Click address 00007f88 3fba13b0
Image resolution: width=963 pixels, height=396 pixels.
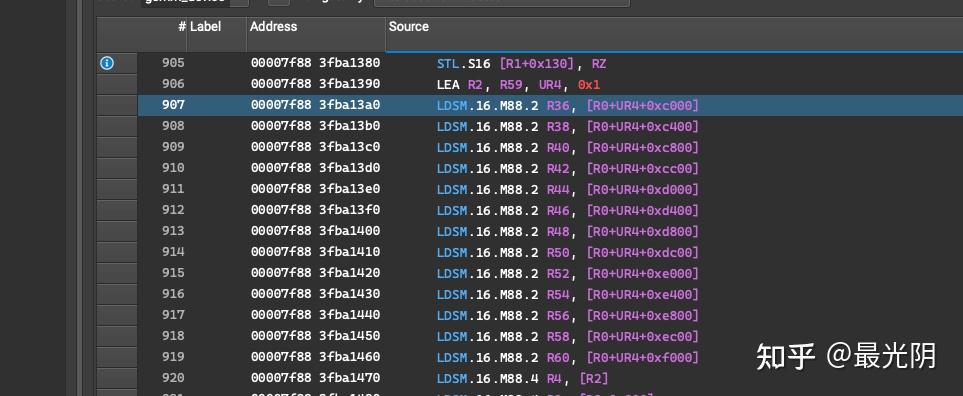coord(315,126)
